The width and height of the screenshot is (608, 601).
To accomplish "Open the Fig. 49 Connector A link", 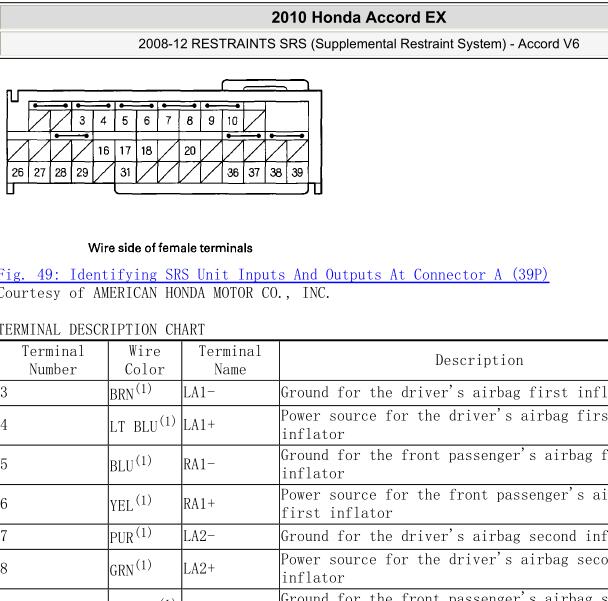I will coord(274,275).
